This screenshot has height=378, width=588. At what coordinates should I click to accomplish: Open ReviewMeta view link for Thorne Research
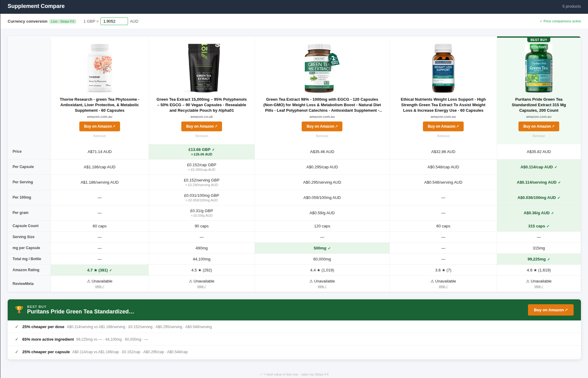(100, 286)
